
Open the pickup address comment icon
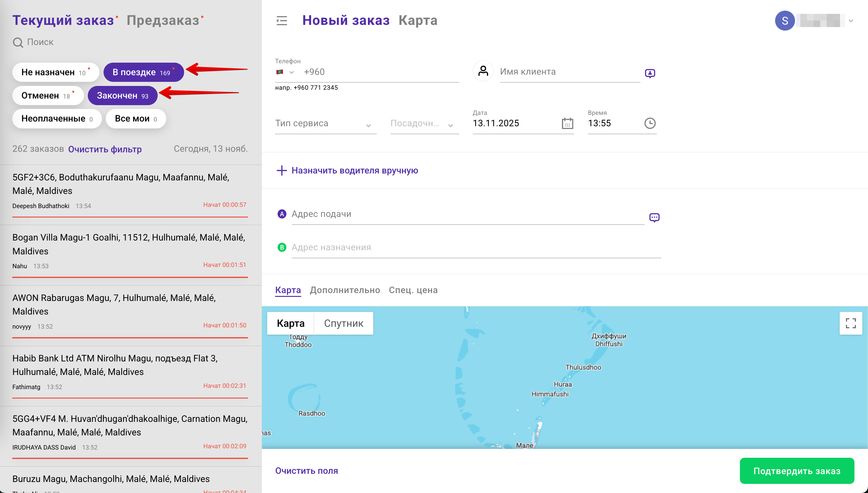(x=654, y=218)
